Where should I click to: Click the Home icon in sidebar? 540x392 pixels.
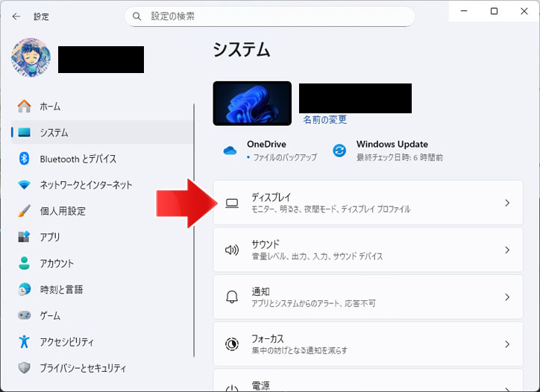(x=25, y=107)
